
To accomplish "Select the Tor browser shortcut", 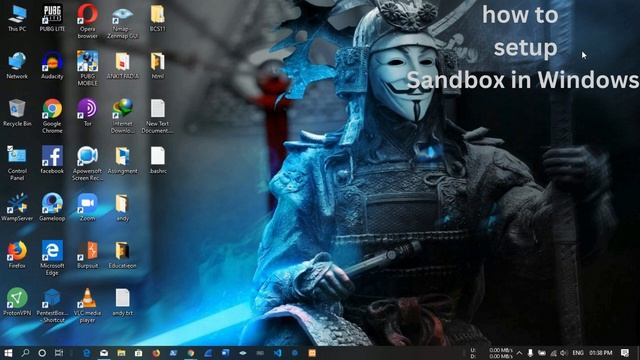I will tap(87, 113).
